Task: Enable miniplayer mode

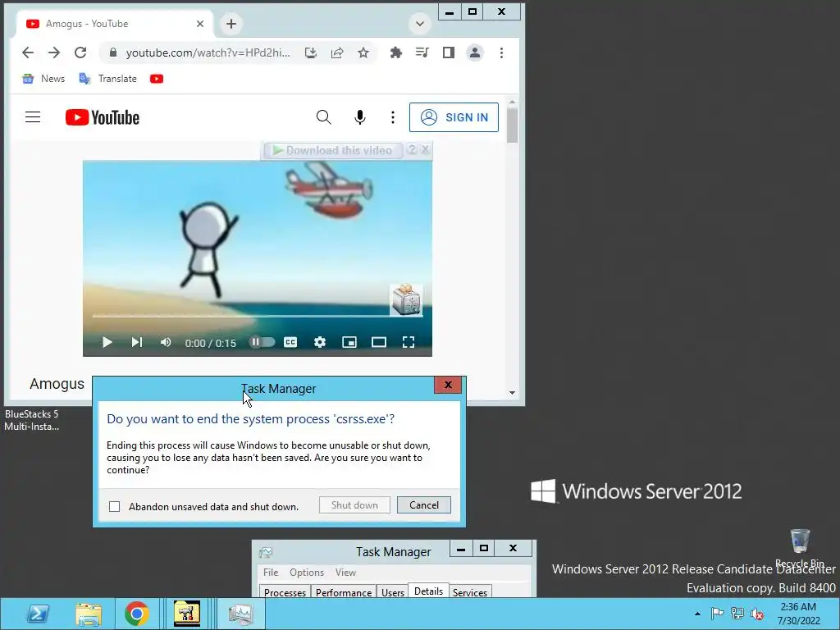Action: (349, 342)
